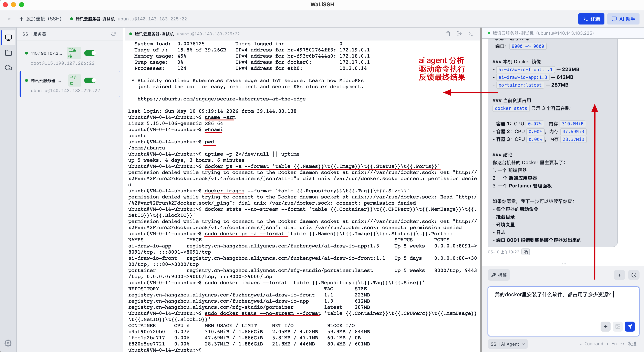This screenshot has height=352, width=644.
Task: Open settings gear in sidebar
Action: (x=8, y=343)
